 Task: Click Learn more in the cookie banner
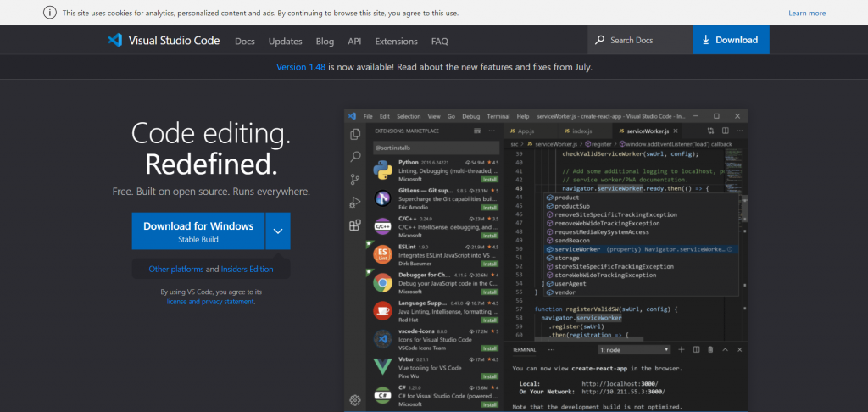pos(807,14)
